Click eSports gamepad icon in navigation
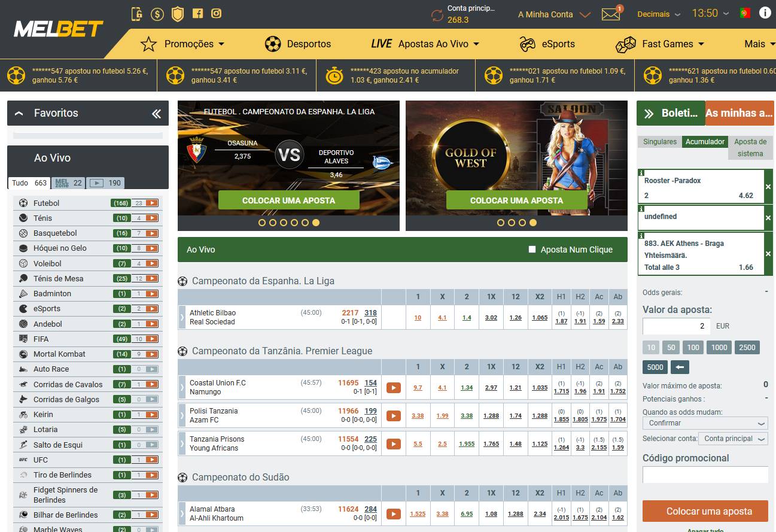 pos(527,44)
